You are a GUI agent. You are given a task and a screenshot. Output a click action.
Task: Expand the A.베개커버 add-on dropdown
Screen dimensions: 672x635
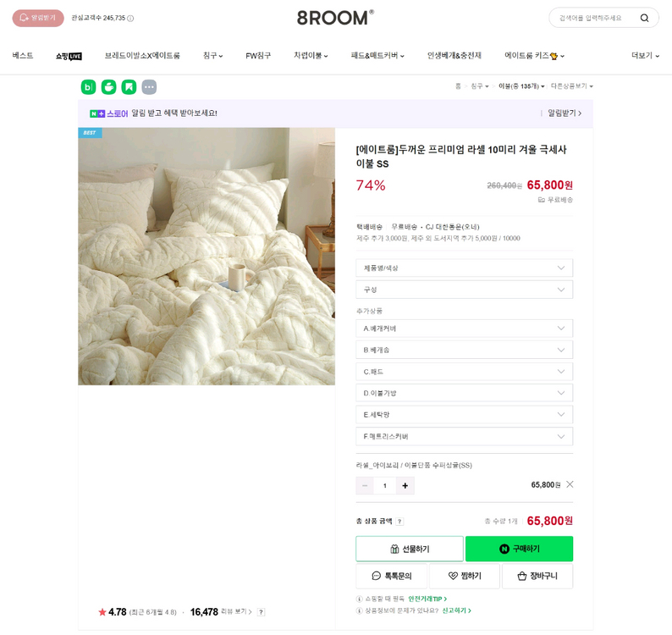coord(464,329)
